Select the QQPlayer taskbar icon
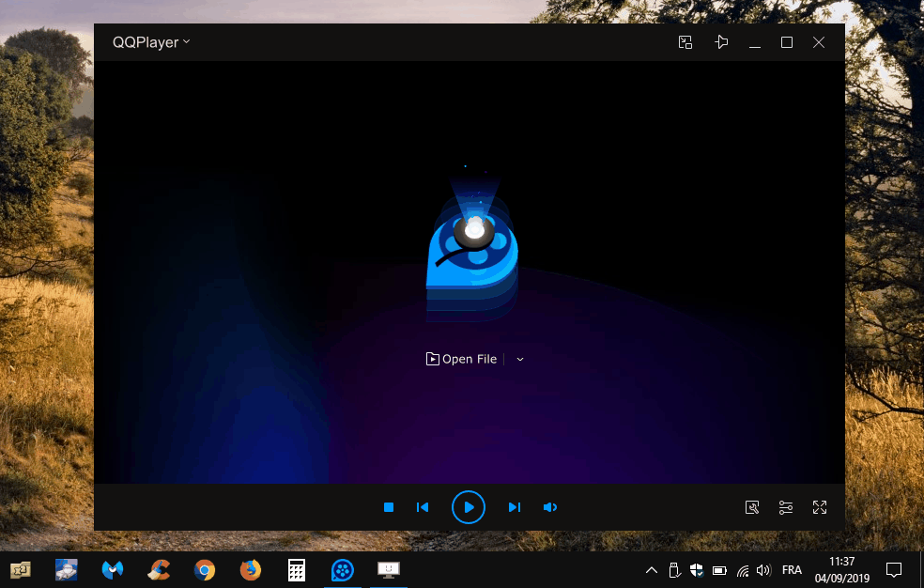This screenshot has height=588, width=924. click(343, 570)
